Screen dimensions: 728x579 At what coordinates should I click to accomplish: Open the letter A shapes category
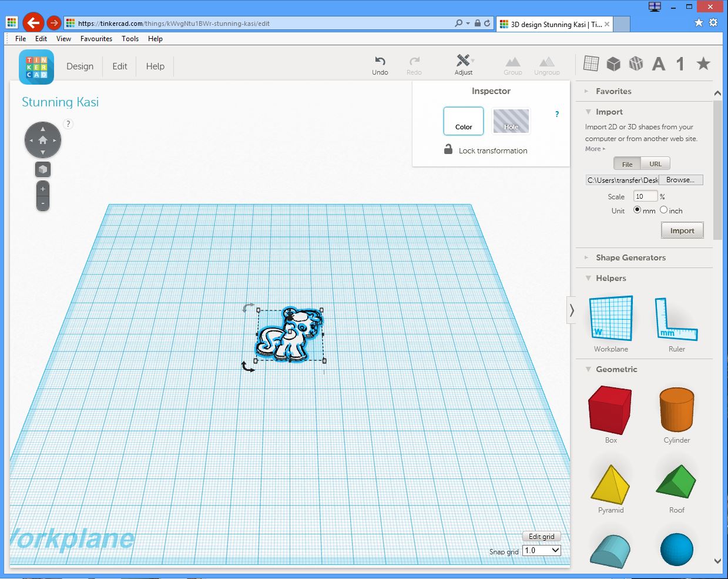pos(659,63)
